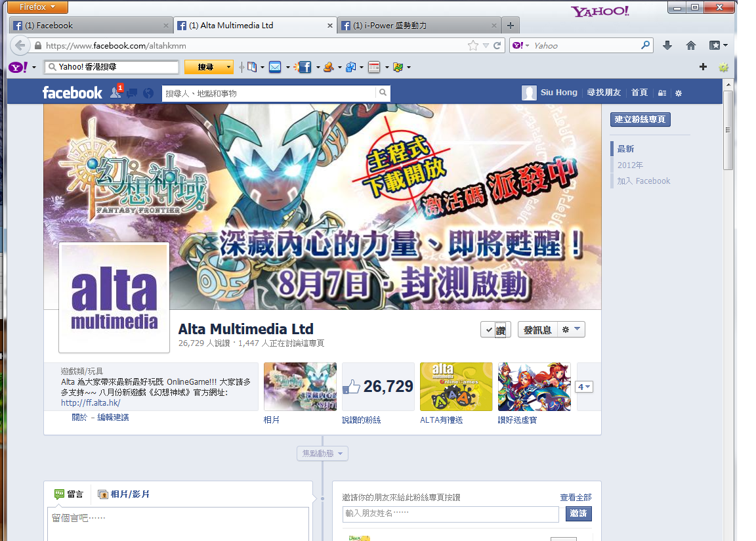The height and width of the screenshot is (541, 756).
Task: Click the Alta multimedia profile picture
Action: coord(114,298)
